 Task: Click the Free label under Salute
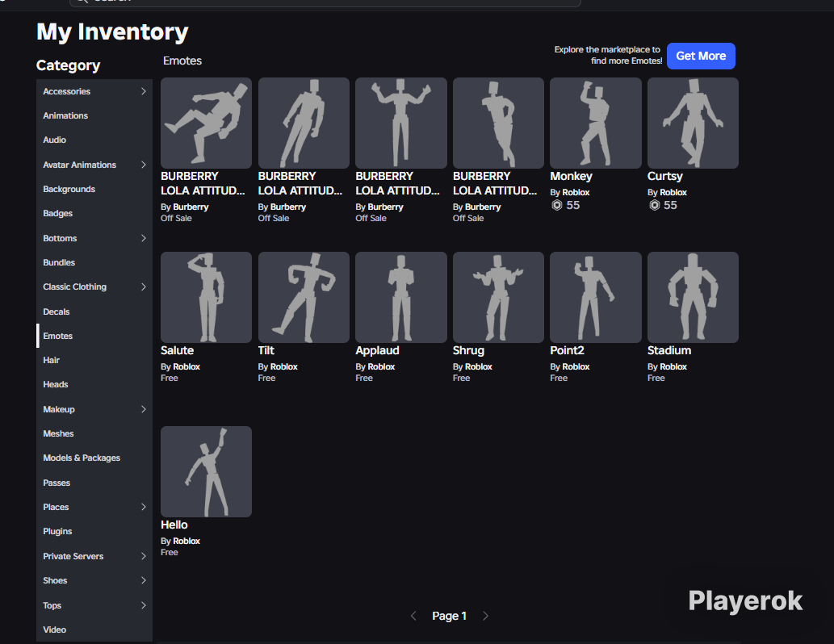pos(169,378)
